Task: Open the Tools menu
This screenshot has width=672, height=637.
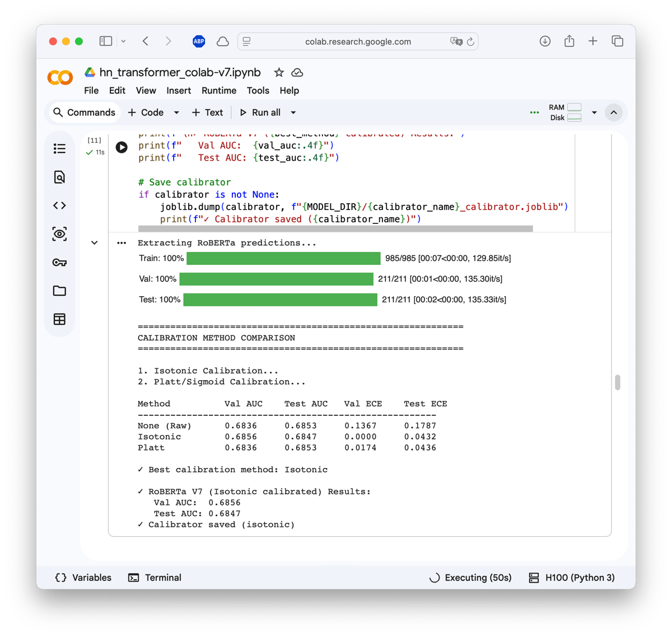Action: [258, 90]
